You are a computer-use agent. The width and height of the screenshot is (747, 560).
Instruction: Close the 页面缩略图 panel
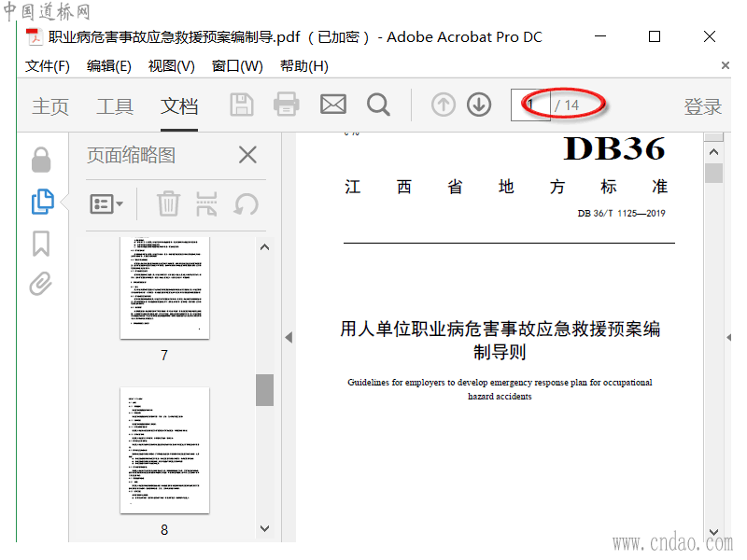point(247,155)
